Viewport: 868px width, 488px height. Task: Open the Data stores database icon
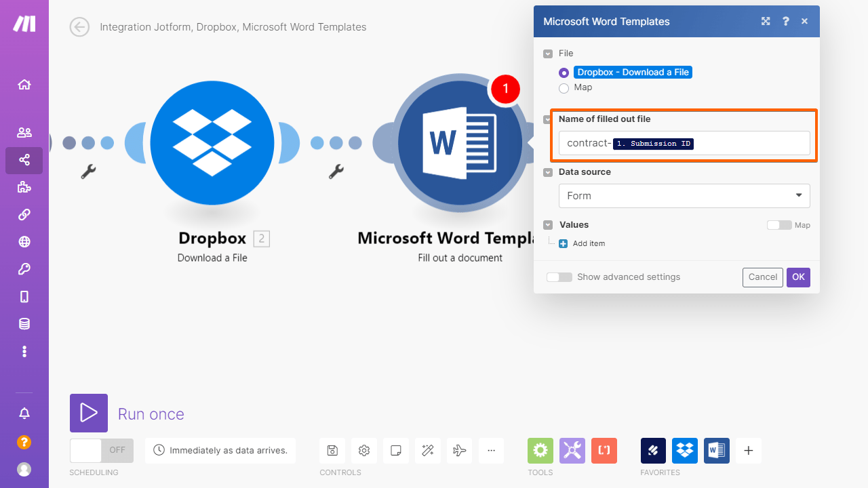(24, 324)
